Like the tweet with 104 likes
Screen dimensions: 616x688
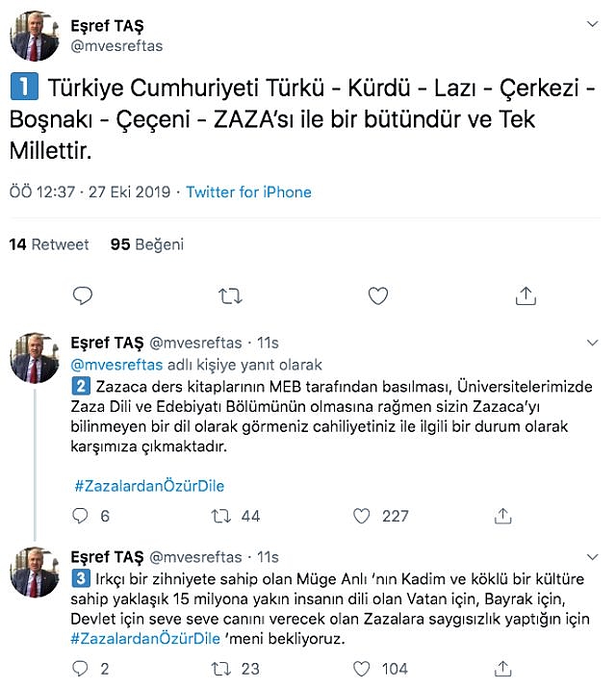pos(363,669)
